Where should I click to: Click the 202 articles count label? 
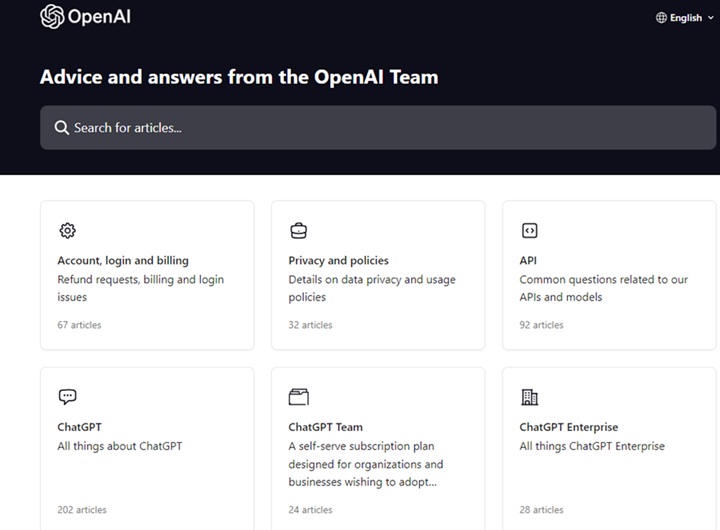click(x=82, y=510)
